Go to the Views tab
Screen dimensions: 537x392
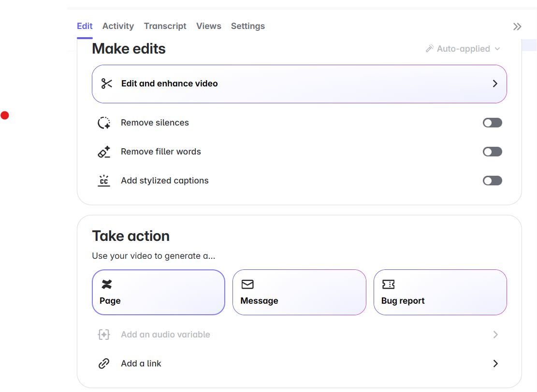tap(209, 26)
